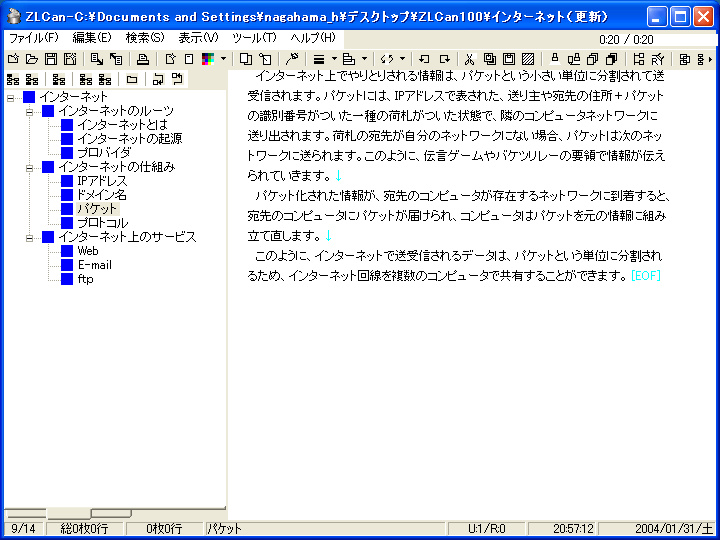Click the New file toolbar icon
Viewport: 720px width, 540px height.
(13, 59)
